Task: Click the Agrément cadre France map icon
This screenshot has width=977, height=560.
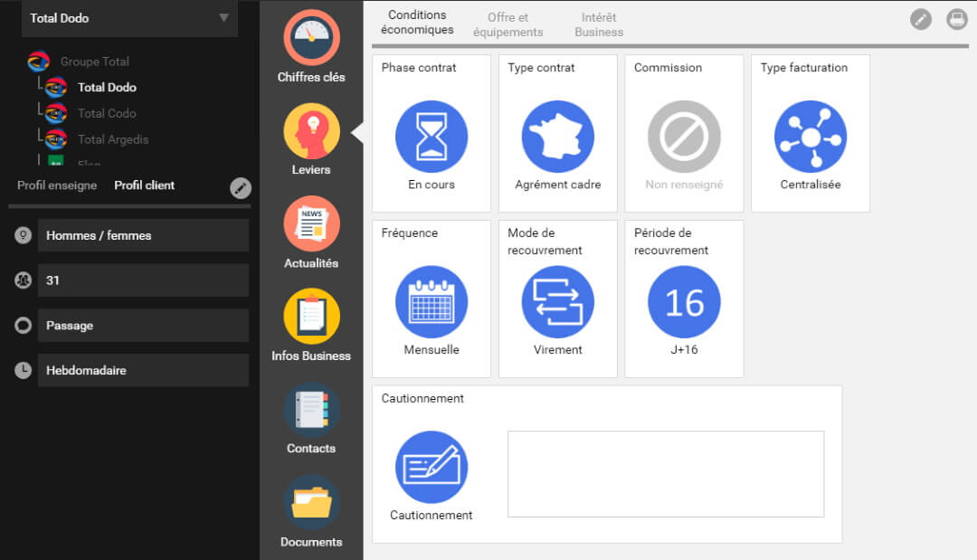Action: pyautogui.click(x=557, y=137)
